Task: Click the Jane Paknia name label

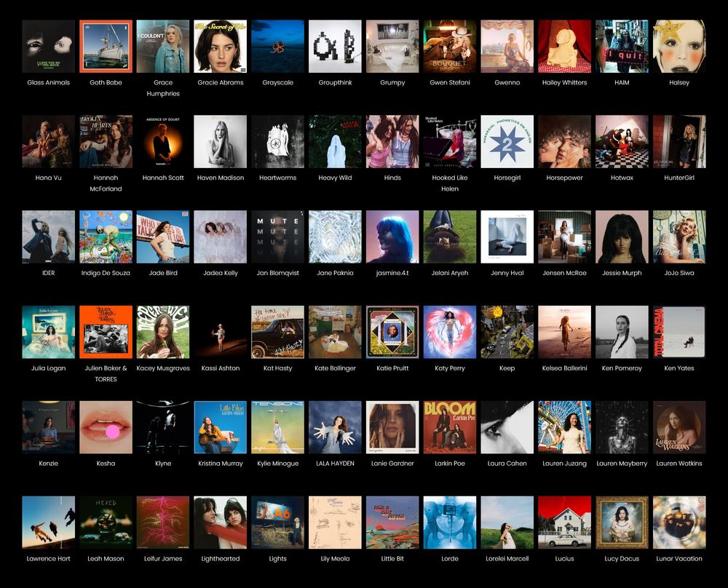Action: point(335,273)
